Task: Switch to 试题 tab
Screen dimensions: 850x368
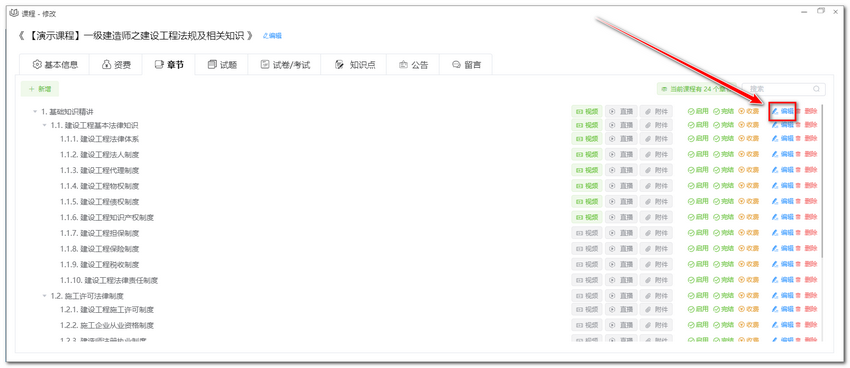Action: click(x=222, y=64)
